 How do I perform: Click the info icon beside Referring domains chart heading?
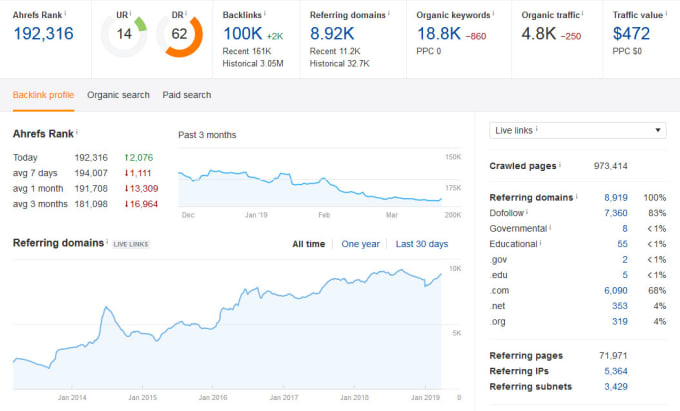pos(107,241)
